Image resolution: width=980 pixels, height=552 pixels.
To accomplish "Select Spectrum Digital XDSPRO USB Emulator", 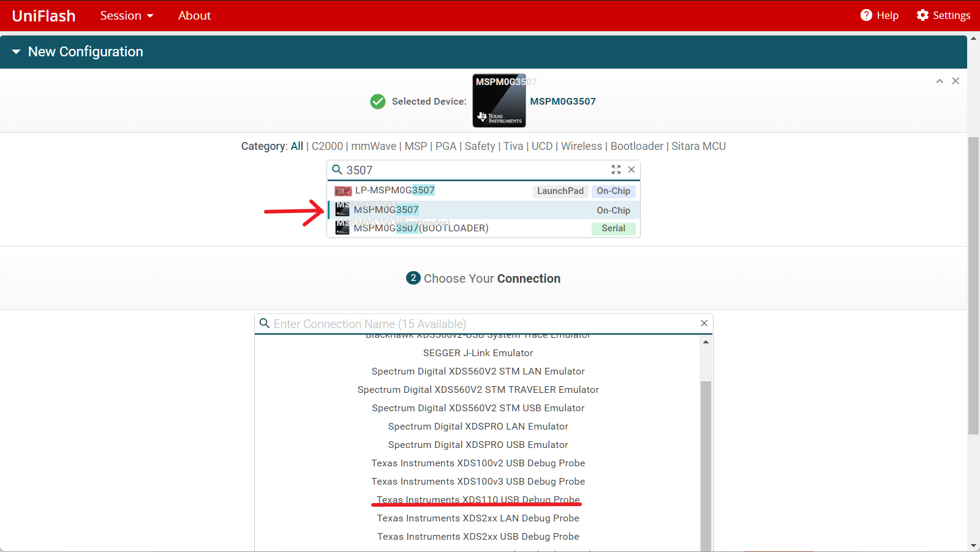I will tap(478, 445).
